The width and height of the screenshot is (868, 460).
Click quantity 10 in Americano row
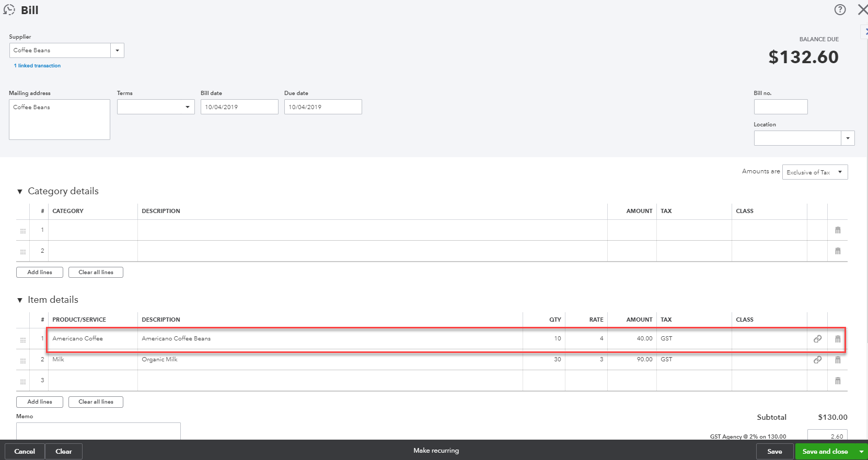point(544,339)
